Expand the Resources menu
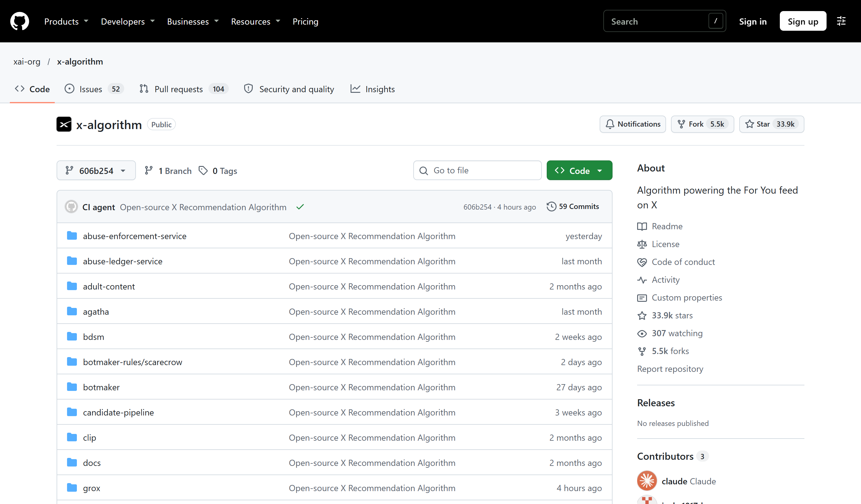The height and width of the screenshot is (504, 861). [x=256, y=22]
